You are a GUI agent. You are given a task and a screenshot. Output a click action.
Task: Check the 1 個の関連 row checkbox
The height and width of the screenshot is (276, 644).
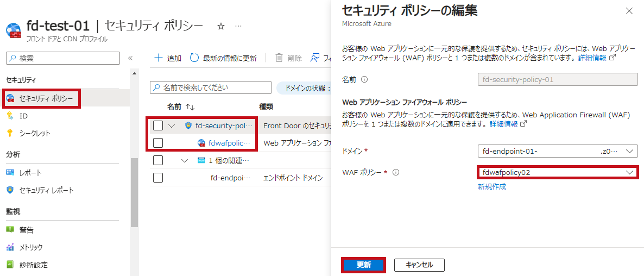coord(158,160)
